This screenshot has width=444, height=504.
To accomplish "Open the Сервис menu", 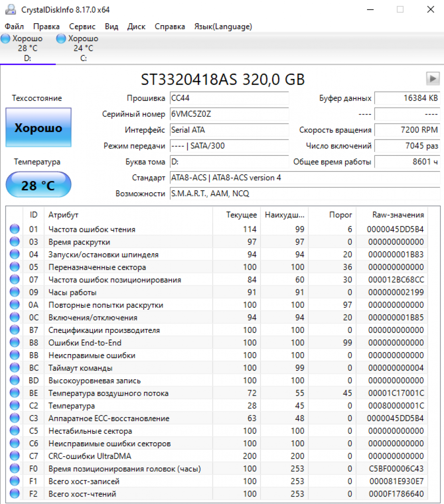I will pos(82,27).
